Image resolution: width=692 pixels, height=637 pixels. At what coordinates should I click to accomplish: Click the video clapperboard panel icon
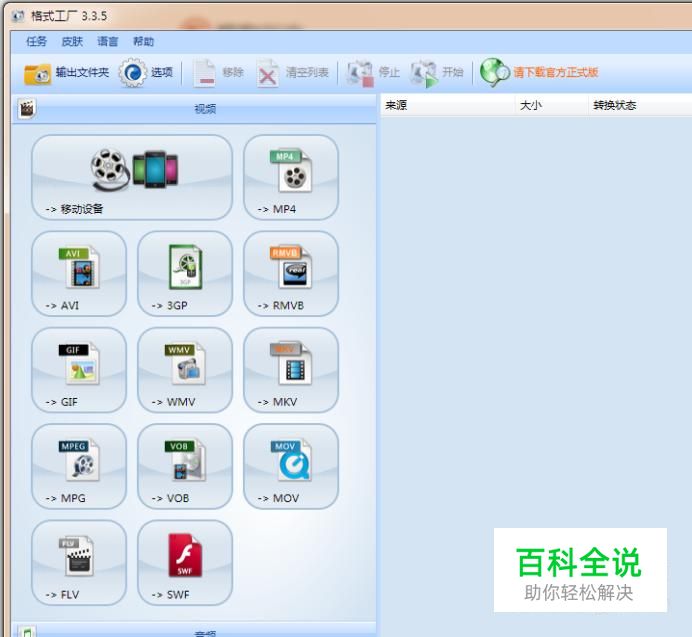(26, 109)
